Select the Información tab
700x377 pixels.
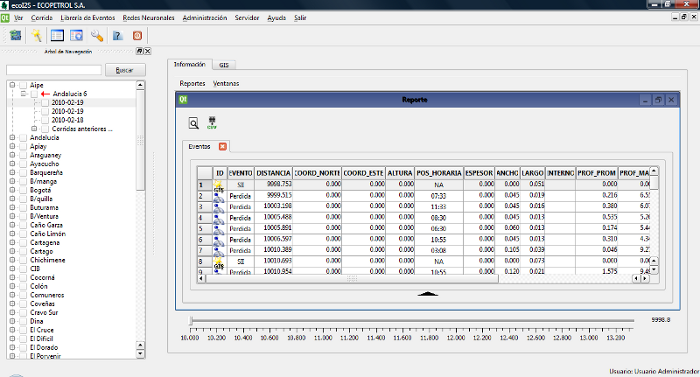tap(189, 64)
